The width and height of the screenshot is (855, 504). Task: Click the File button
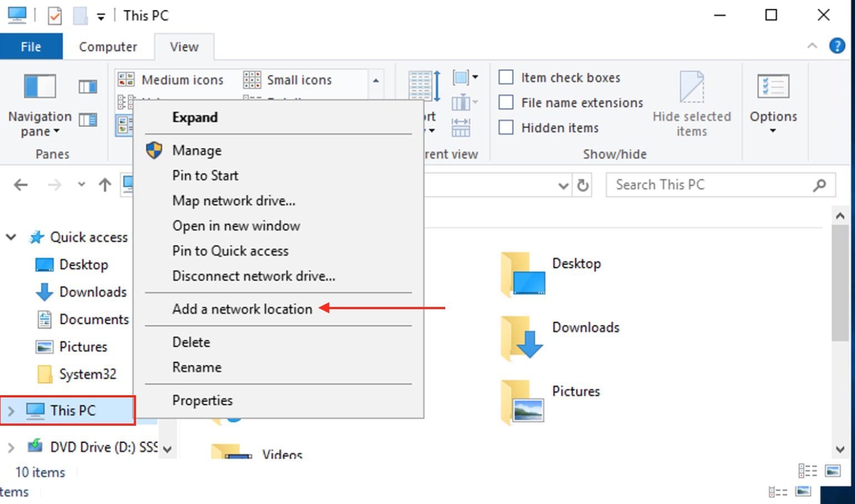[x=31, y=47]
